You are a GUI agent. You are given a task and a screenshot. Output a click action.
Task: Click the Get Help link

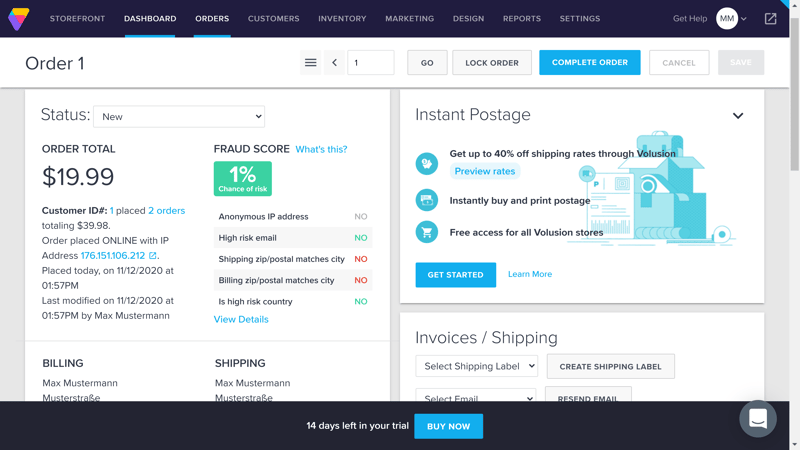pyautogui.click(x=690, y=19)
